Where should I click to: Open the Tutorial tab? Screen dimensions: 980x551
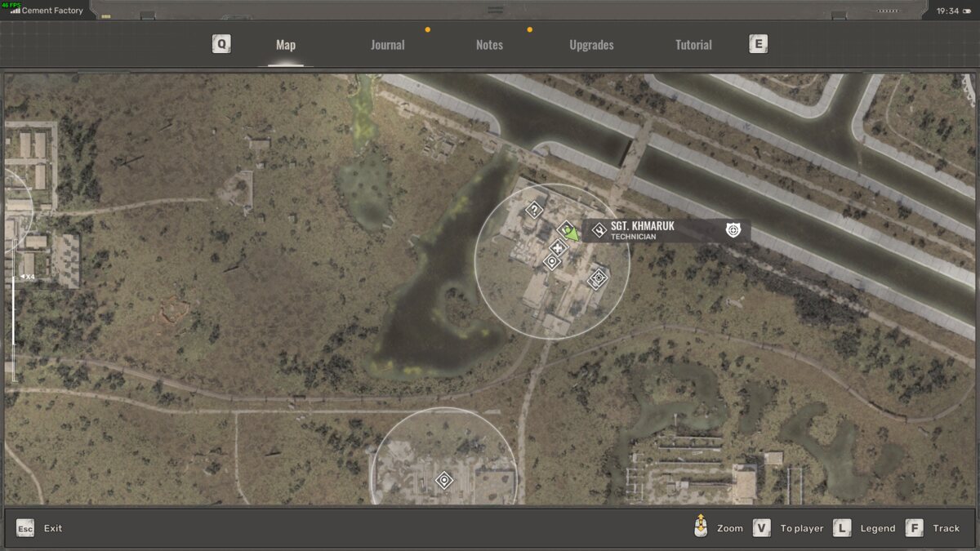pos(693,45)
